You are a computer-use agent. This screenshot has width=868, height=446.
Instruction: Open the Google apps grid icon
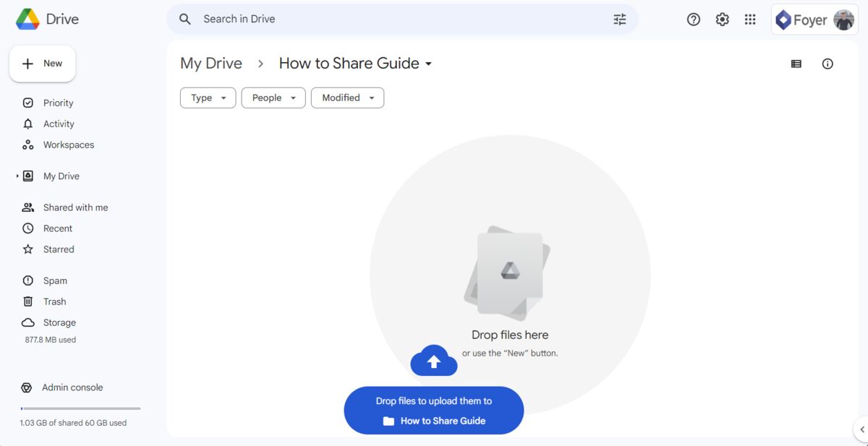tap(750, 20)
